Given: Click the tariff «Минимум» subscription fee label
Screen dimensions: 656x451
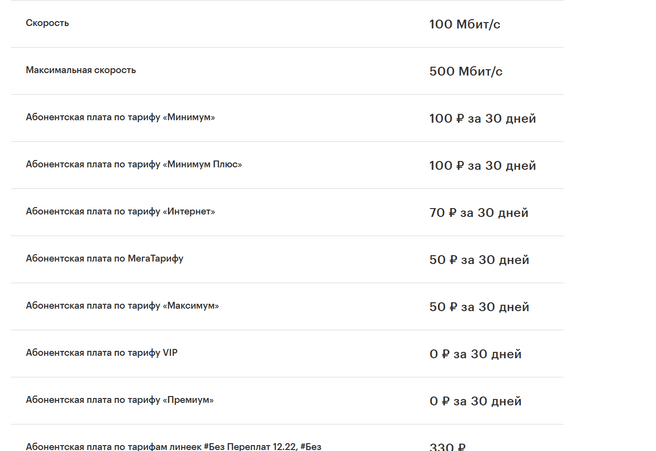Looking at the screenshot, I should coord(120,117).
